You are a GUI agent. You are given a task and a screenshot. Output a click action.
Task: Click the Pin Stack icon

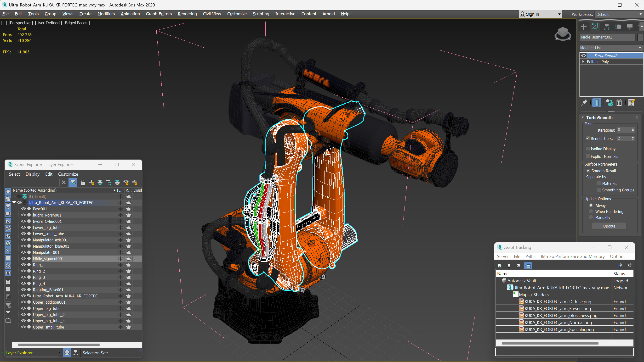[x=584, y=103]
